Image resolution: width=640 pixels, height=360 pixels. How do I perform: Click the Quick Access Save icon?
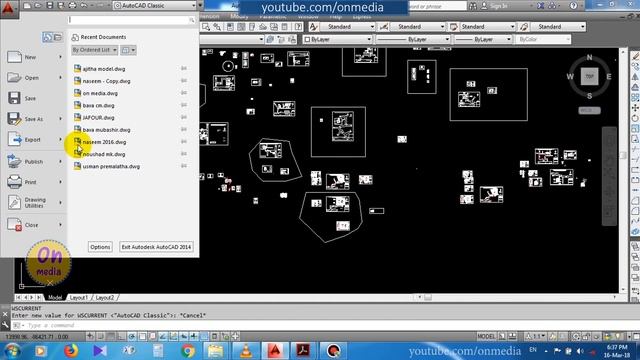tap(49, 6)
